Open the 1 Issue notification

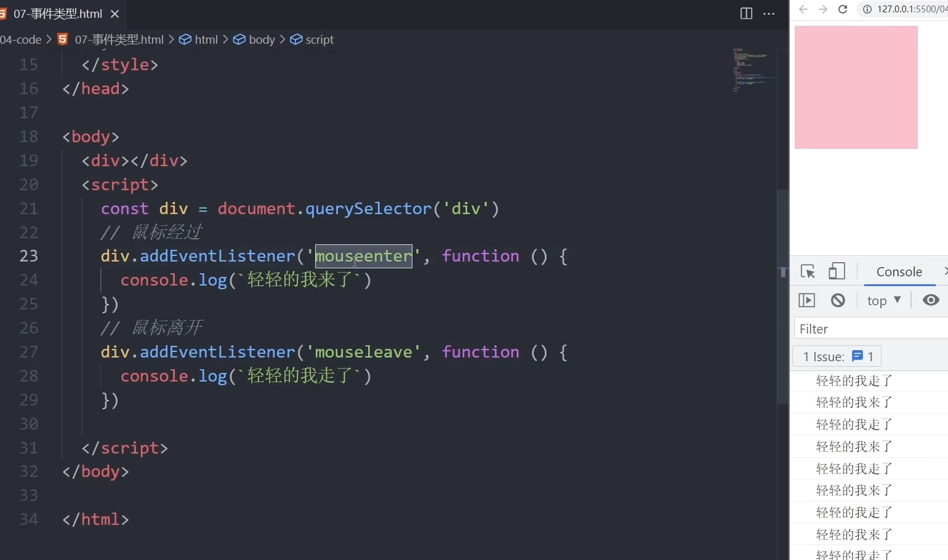point(836,356)
